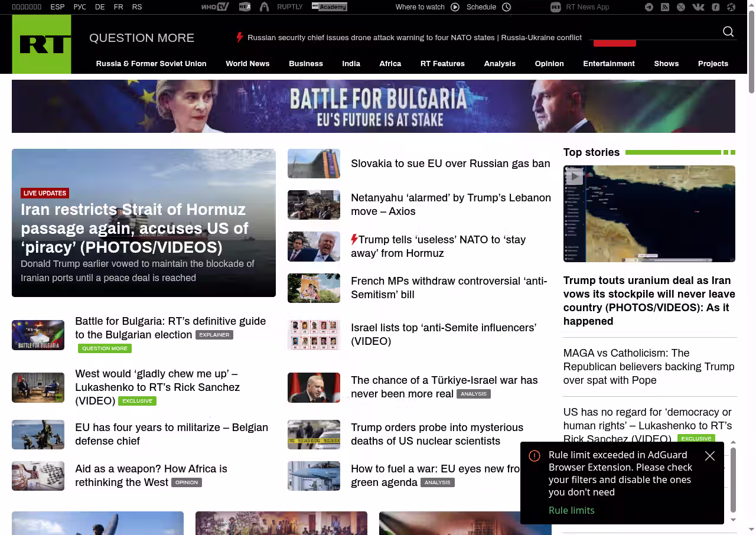Viewport: 756px width, 535px height.
Task: Open the Russia & Former Soviet Union section
Action: coord(151,64)
